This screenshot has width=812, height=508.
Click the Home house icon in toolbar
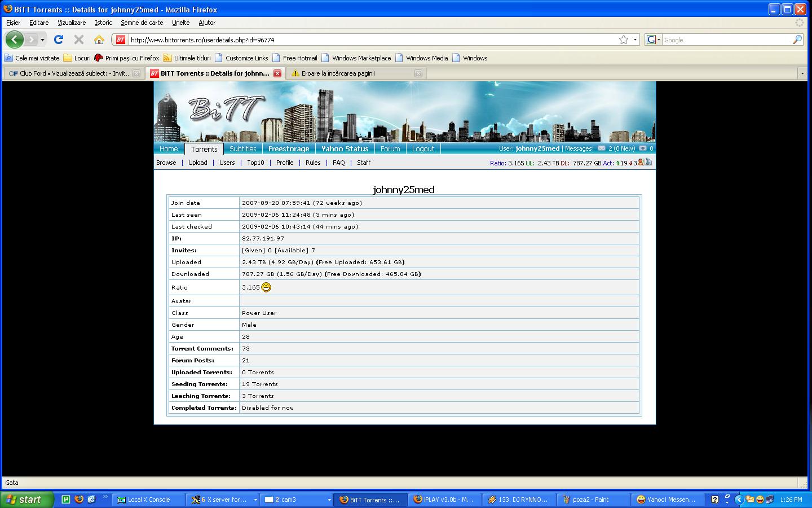click(99, 40)
